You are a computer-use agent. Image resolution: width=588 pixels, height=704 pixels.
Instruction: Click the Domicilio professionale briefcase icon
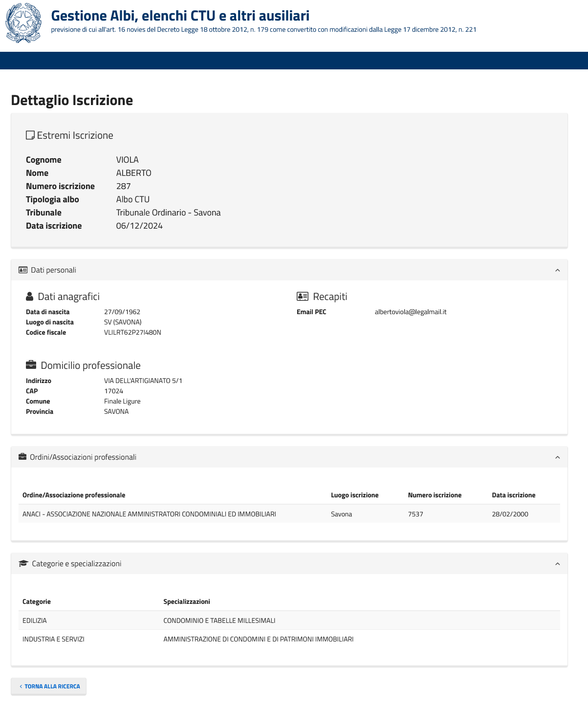point(31,365)
